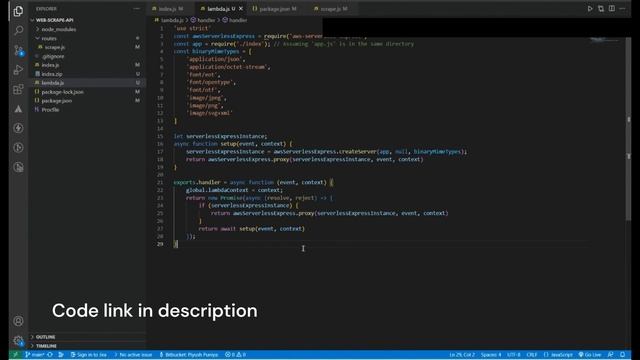
Task: Click the Open Changes icon in editor toolbar
Action: 601,9
